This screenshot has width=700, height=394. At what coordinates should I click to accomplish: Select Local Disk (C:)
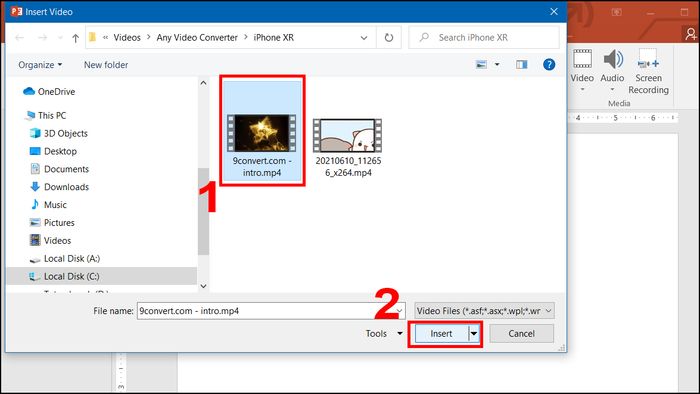pyautogui.click(x=102, y=276)
